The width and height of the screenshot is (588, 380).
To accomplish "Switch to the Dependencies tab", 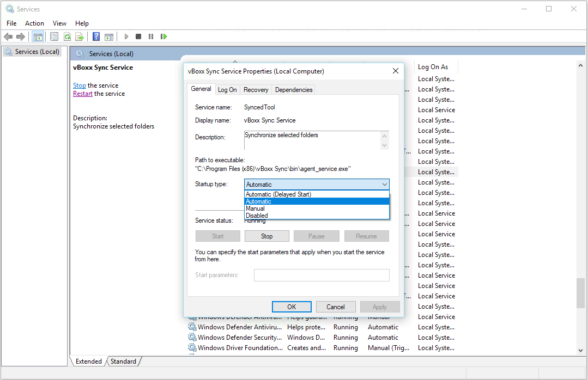I will [x=294, y=90].
